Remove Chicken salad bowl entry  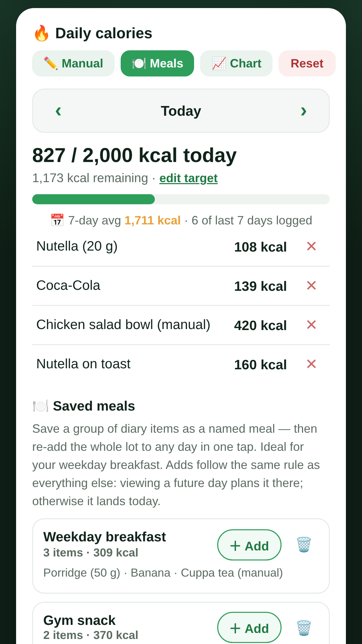tap(311, 325)
